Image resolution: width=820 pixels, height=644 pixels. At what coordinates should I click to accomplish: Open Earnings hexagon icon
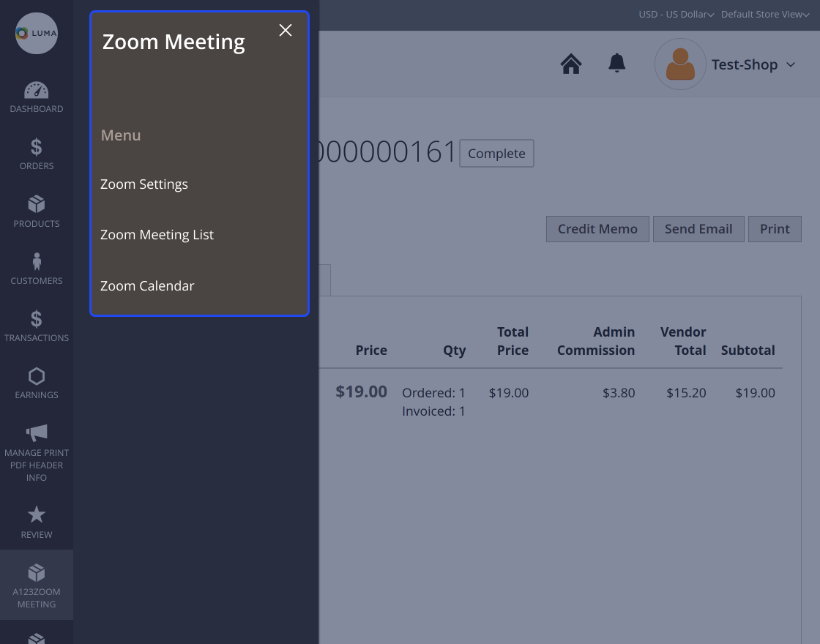coord(36,376)
